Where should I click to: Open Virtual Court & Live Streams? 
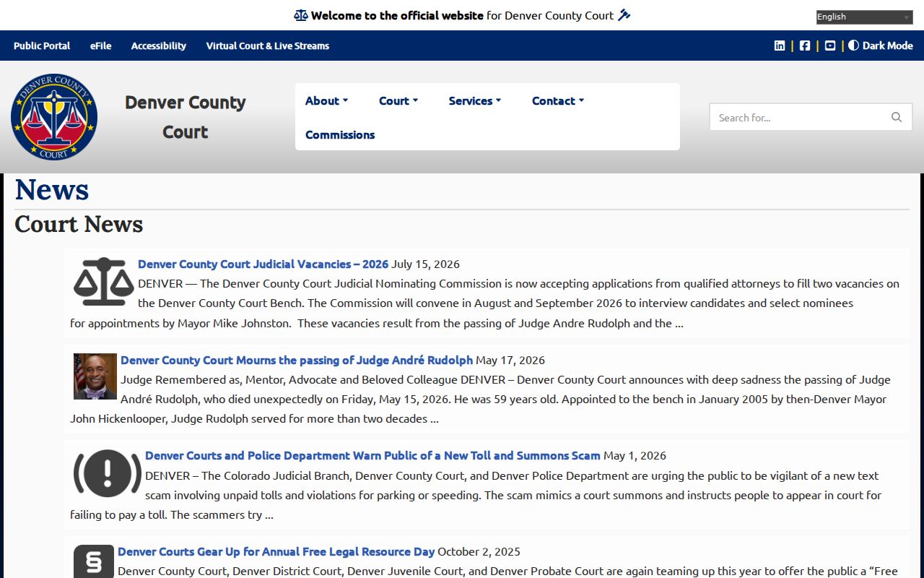click(268, 46)
